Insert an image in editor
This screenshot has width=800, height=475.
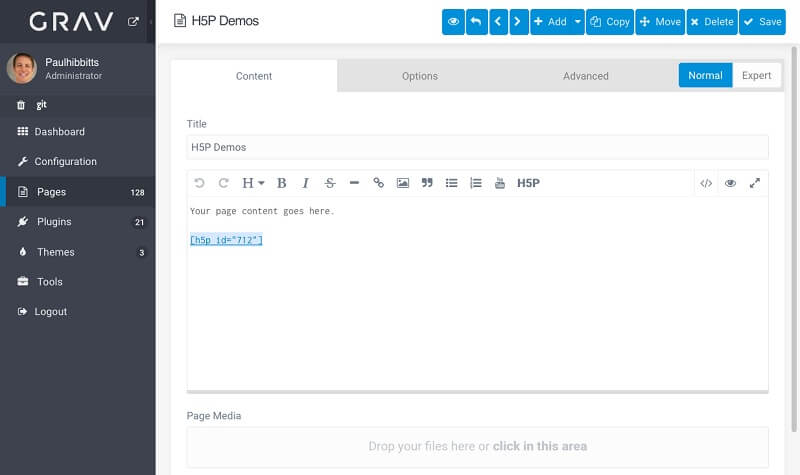click(403, 183)
